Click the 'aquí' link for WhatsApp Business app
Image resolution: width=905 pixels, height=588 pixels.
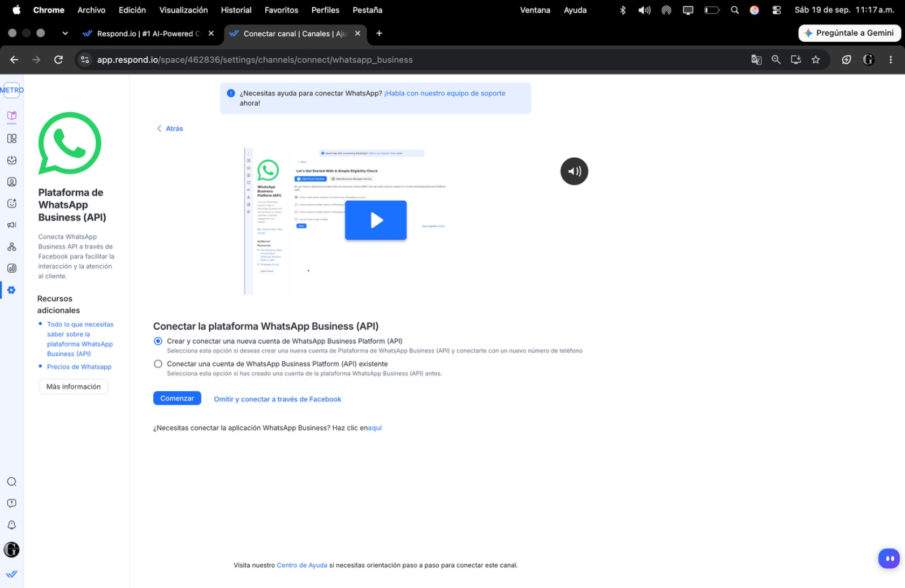pyautogui.click(x=375, y=428)
